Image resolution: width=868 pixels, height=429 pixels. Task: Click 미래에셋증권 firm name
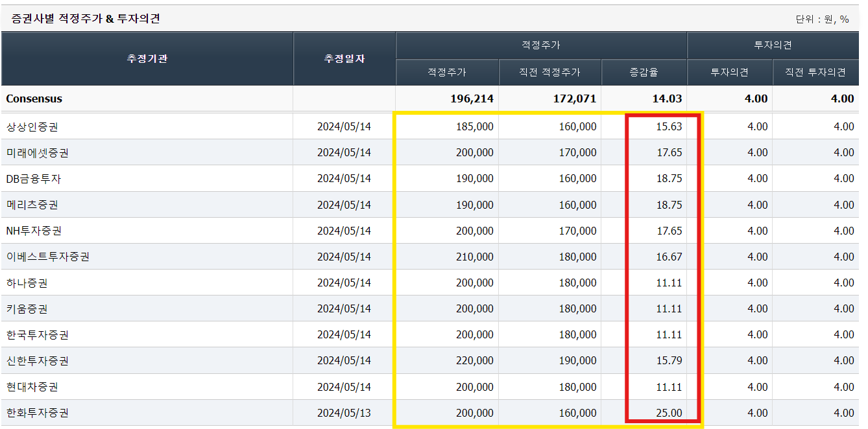pos(38,153)
